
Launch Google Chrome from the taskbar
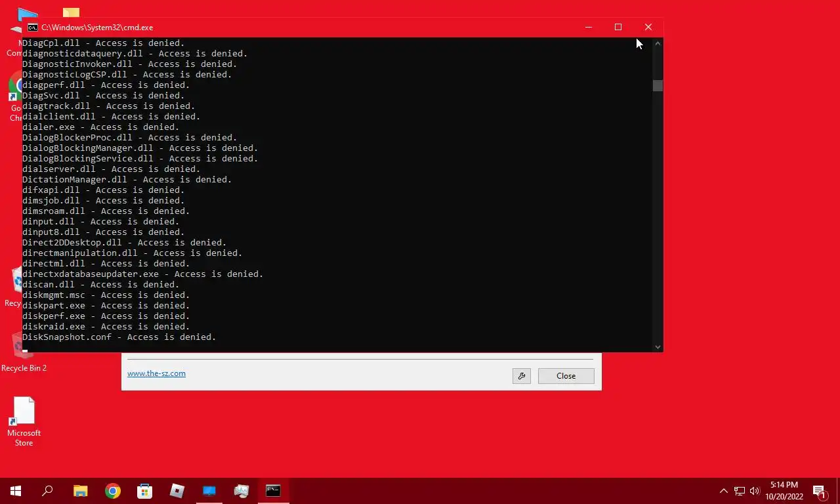(113, 491)
